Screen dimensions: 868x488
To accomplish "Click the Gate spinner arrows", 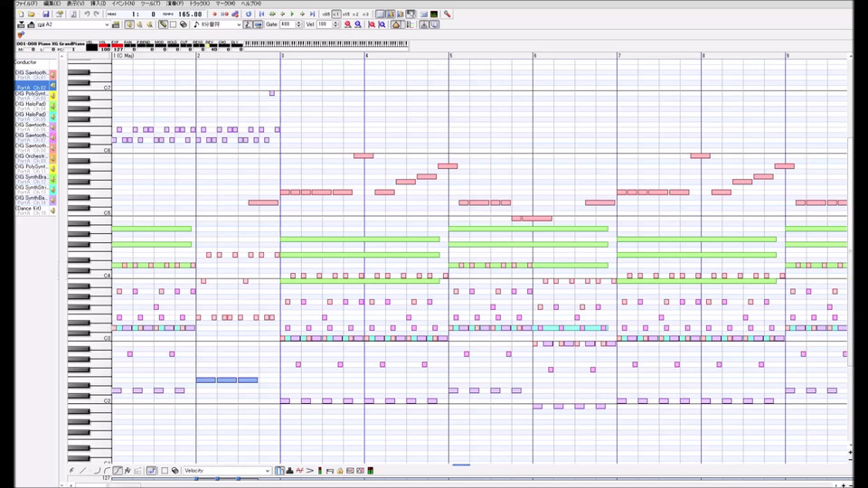I will pyautogui.click(x=299, y=24).
